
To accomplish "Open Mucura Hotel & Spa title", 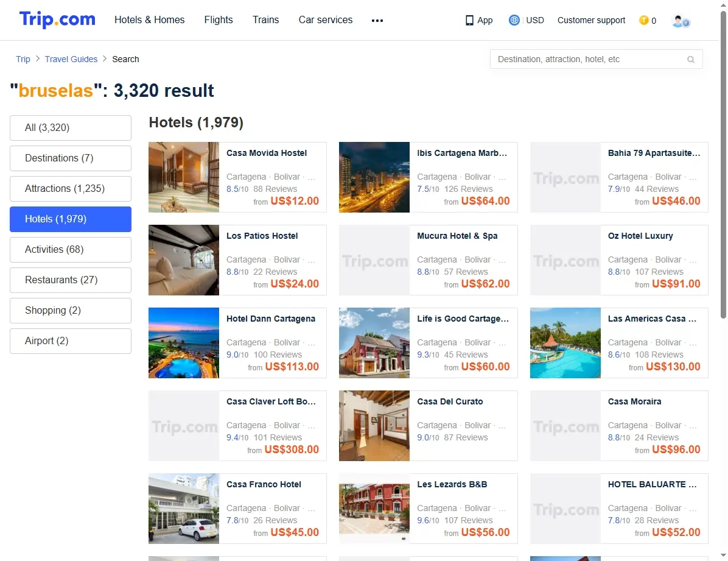I will [457, 236].
